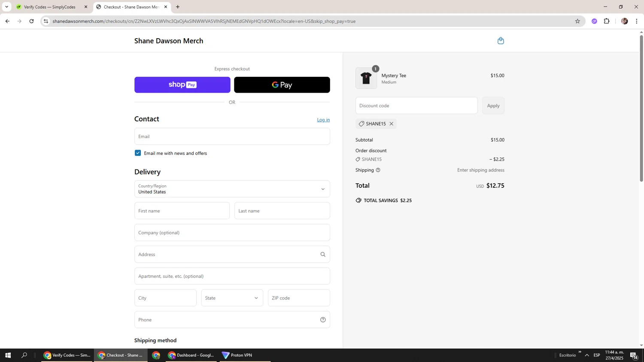Focus the ZIP code field
The width and height of the screenshot is (644, 362).
coord(299,298)
